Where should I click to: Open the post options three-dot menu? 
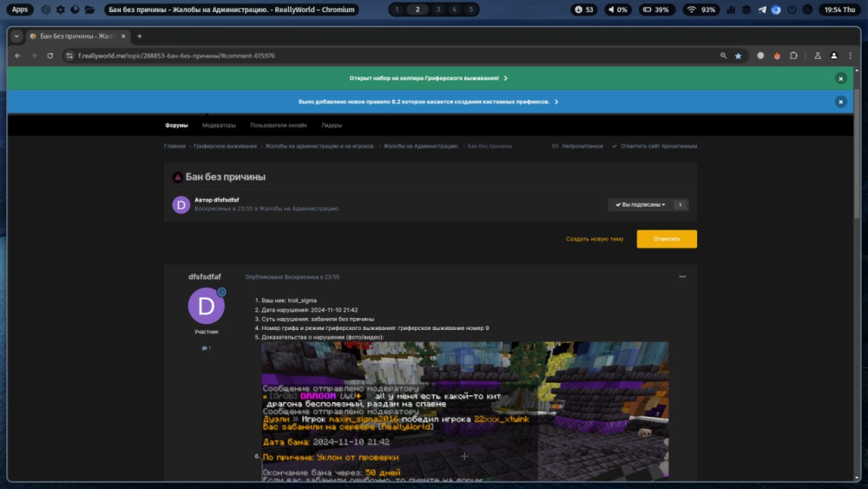[x=682, y=277]
